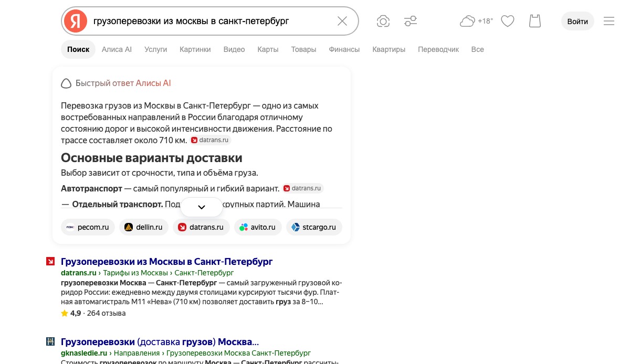630x364 pixels.
Task: Open search settings sliders icon
Action: pos(411,21)
